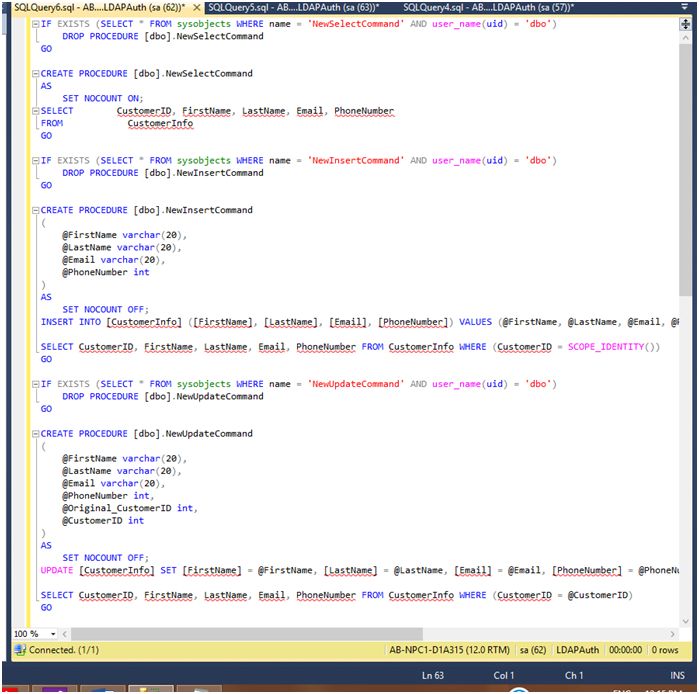
Task: Click the vertical scrollbar thumb
Action: [x=685, y=170]
